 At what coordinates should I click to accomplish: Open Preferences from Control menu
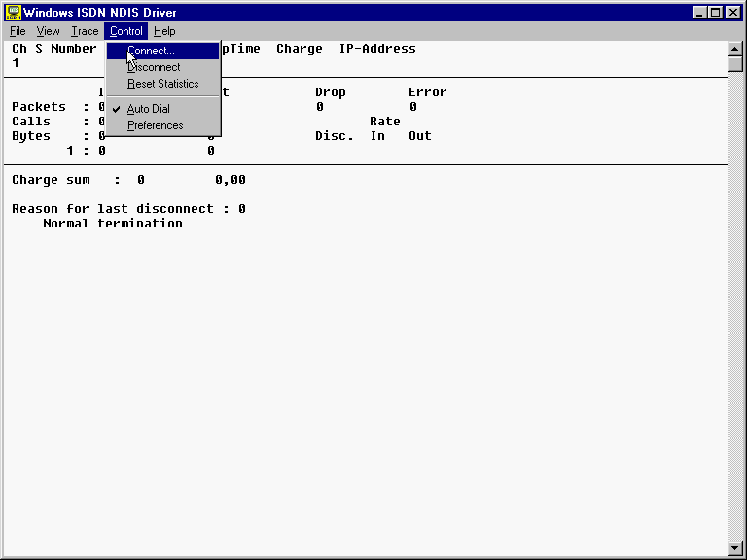[163, 125]
